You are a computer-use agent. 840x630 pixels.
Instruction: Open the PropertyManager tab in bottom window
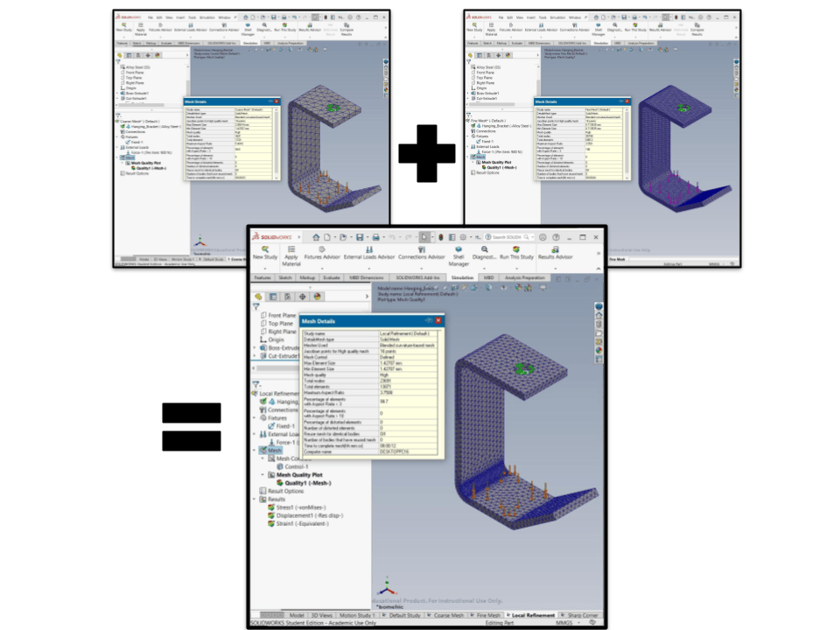click(x=273, y=297)
